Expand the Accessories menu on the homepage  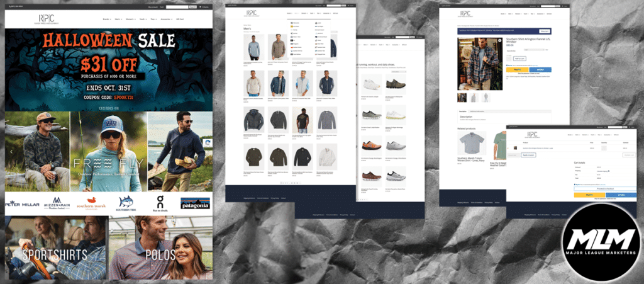pyautogui.click(x=167, y=19)
